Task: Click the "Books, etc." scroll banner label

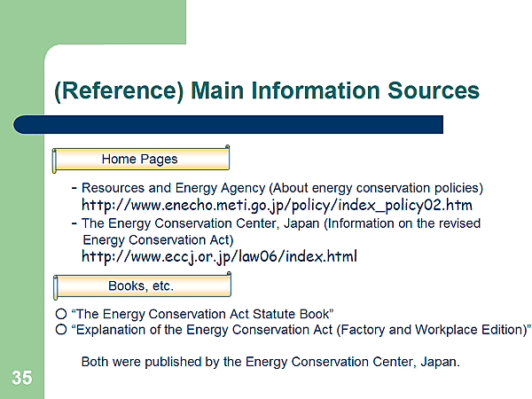Action: click(x=140, y=286)
